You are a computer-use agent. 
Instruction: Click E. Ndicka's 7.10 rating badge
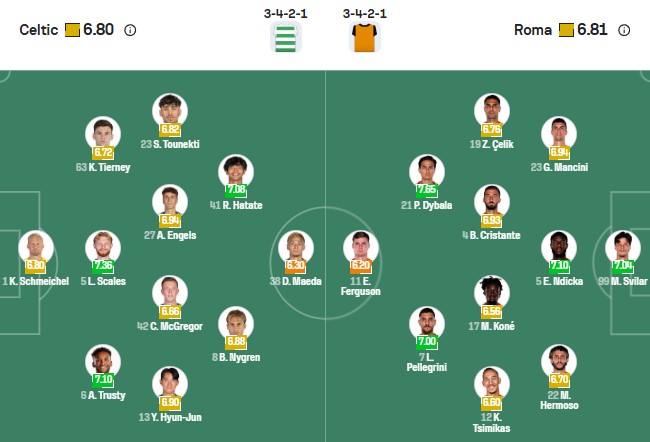(x=560, y=266)
